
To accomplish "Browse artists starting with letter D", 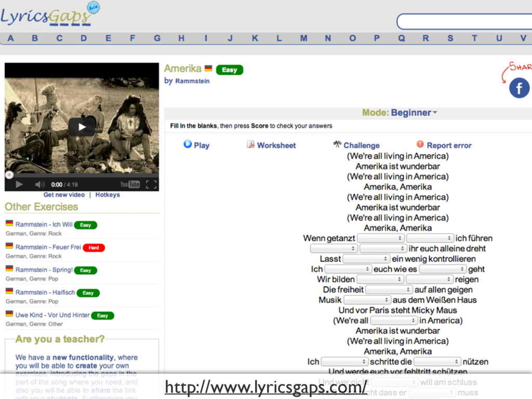I will [84, 38].
